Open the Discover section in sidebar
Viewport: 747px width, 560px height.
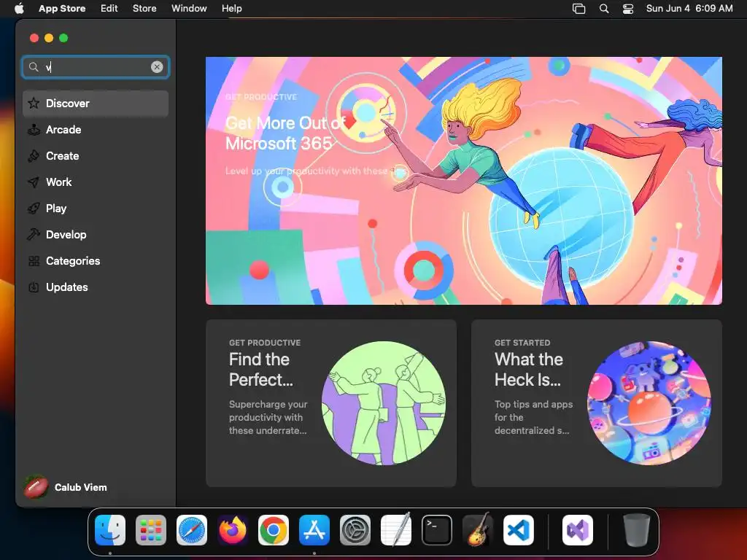(x=96, y=104)
